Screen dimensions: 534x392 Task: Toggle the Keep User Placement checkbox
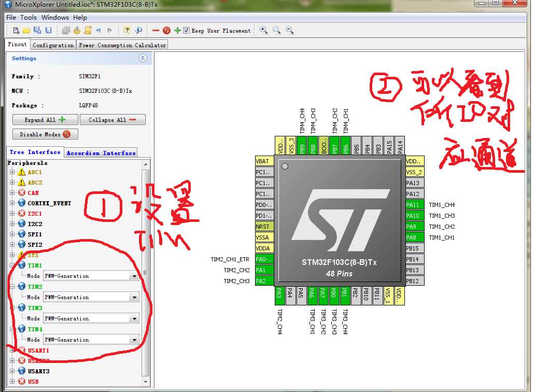(186, 30)
